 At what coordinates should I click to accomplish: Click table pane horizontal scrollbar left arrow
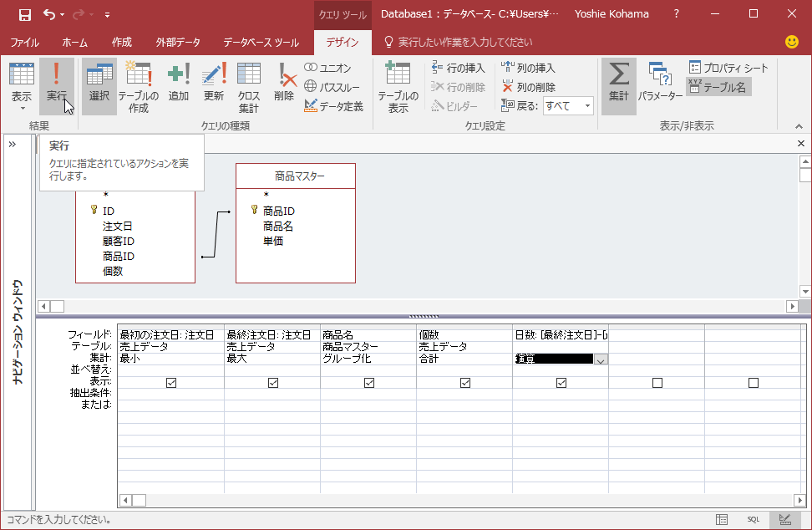43,306
